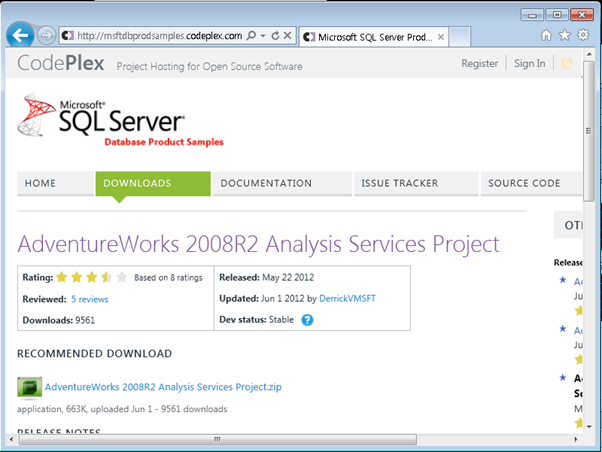
Task: Click the first rating star
Action: [x=61, y=277]
